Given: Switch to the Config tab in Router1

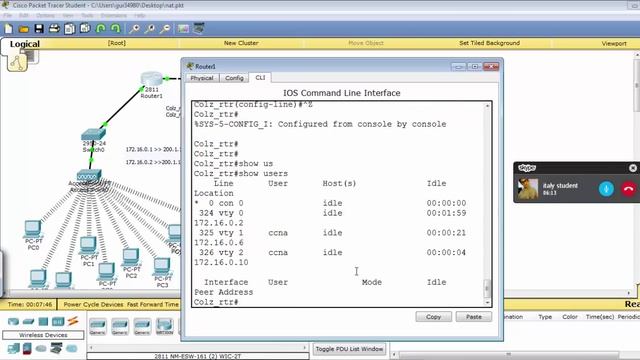Looking at the screenshot, I should 234,78.
